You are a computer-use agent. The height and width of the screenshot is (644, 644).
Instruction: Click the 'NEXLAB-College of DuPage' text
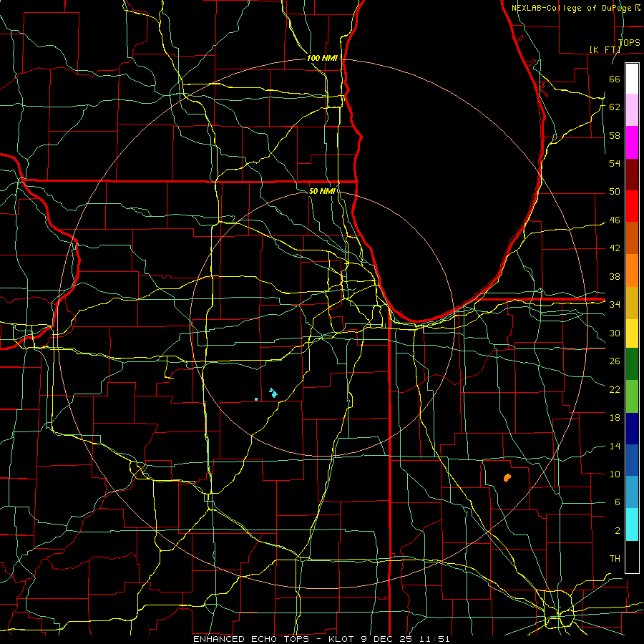pos(572,8)
